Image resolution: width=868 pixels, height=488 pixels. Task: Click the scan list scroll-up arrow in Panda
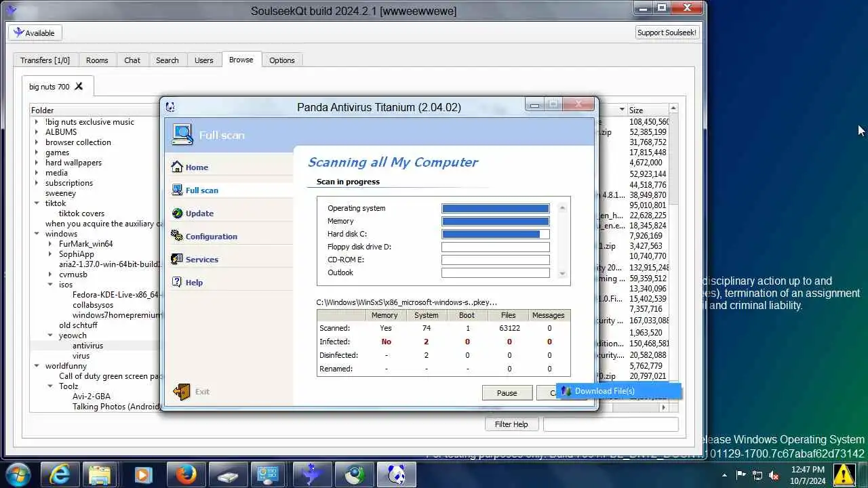point(562,209)
